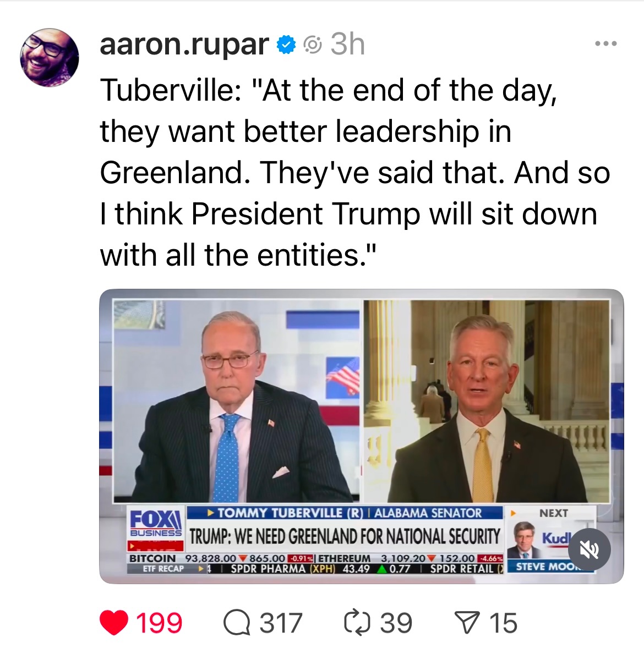Open the Tuberville quote post text
The height and width of the screenshot is (654, 644).
pyautogui.click(x=355, y=172)
